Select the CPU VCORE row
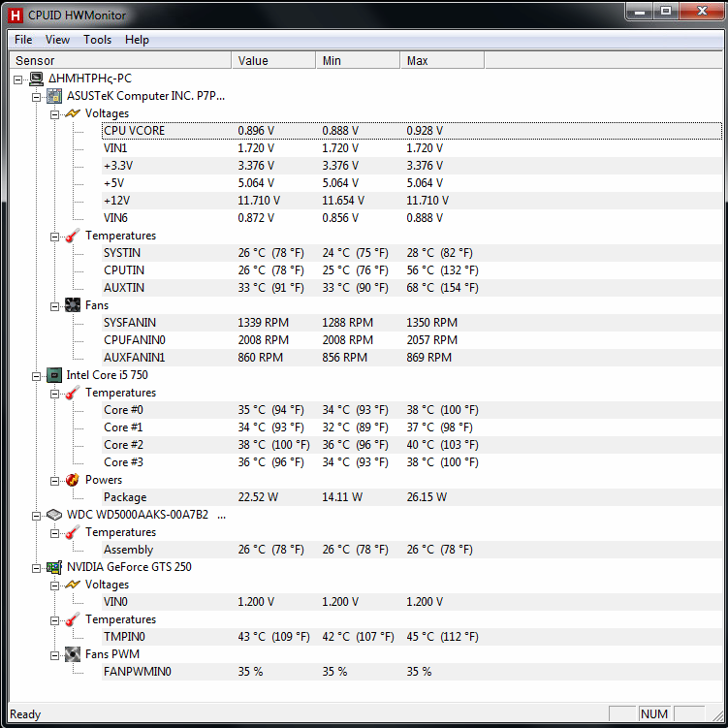 pyautogui.click(x=412, y=131)
